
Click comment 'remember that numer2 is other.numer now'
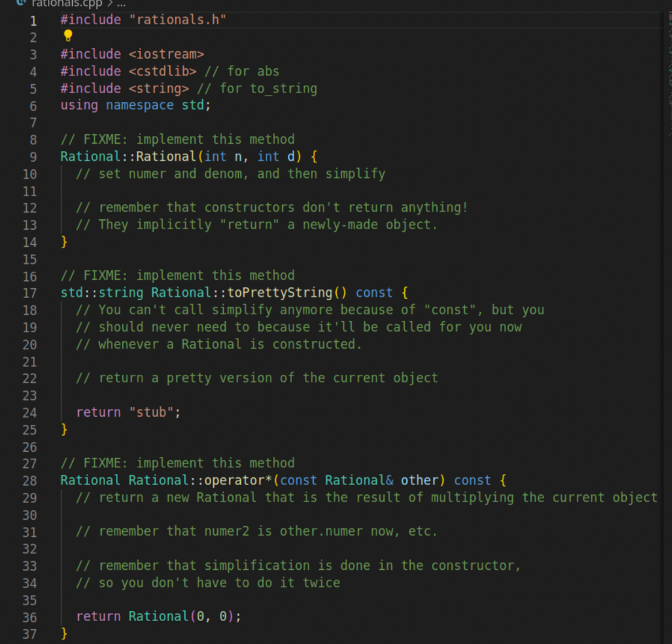(257, 531)
